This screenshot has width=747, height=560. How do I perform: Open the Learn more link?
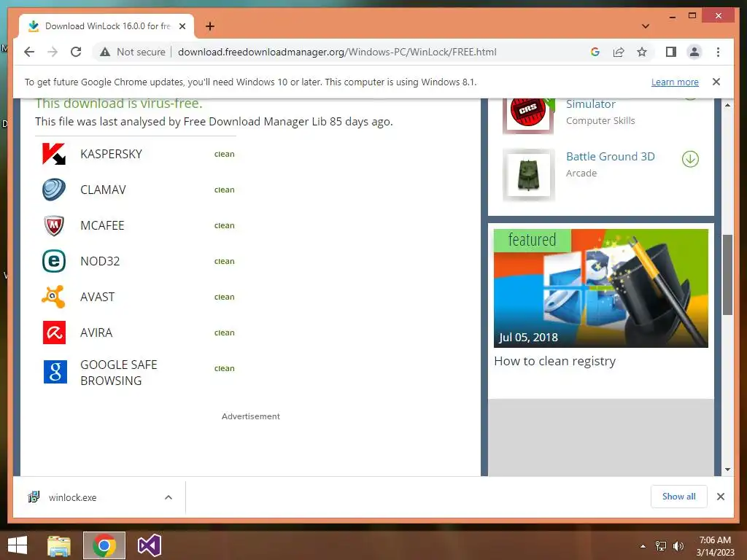pos(675,82)
